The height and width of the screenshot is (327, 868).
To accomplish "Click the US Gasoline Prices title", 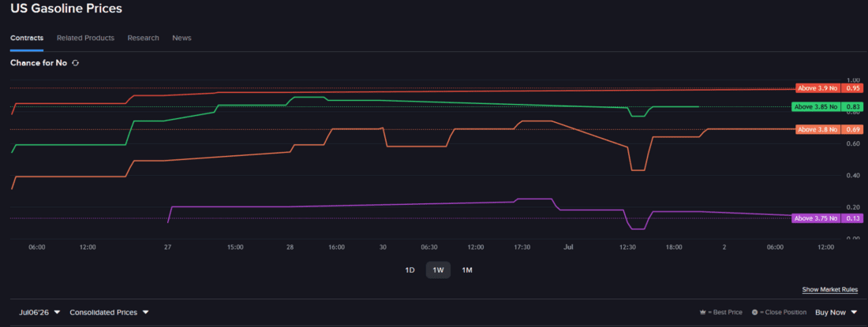I will click(x=66, y=9).
